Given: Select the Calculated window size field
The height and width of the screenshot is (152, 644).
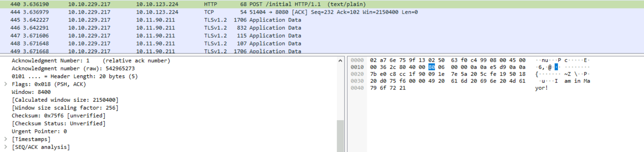Looking at the screenshot, I should (65, 100).
